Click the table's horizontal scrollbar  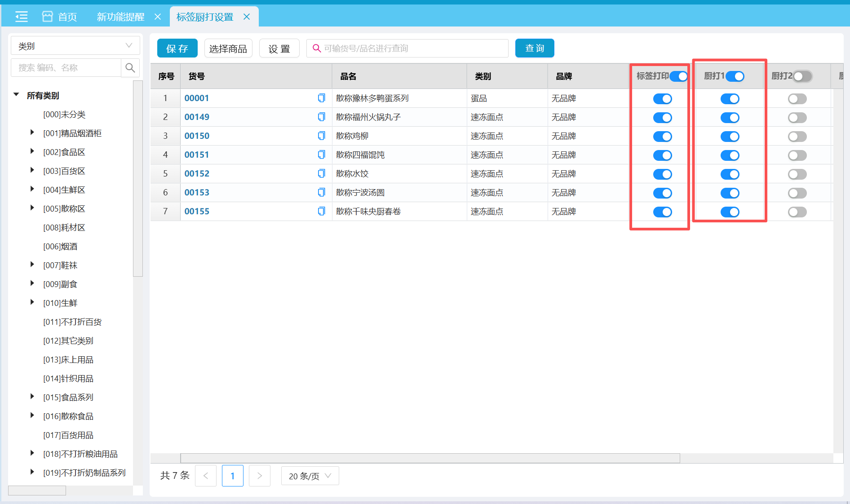[430, 458]
